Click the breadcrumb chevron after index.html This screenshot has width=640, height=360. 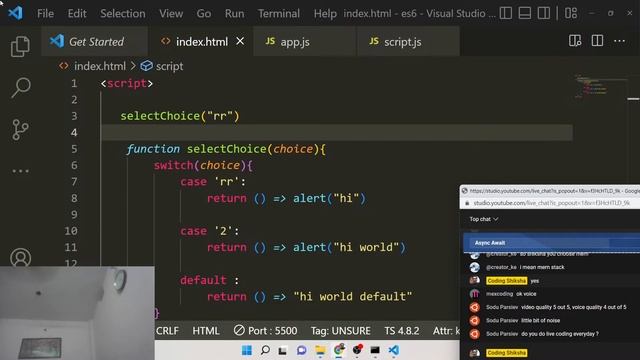(x=133, y=66)
